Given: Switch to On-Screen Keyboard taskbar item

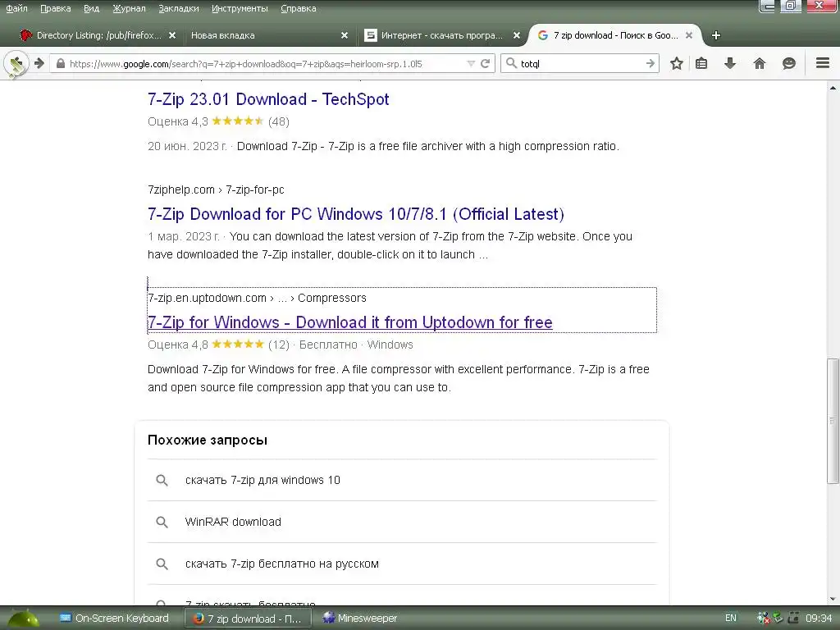Looking at the screenshot, I should pyautogui.click(x=114, y=619).
